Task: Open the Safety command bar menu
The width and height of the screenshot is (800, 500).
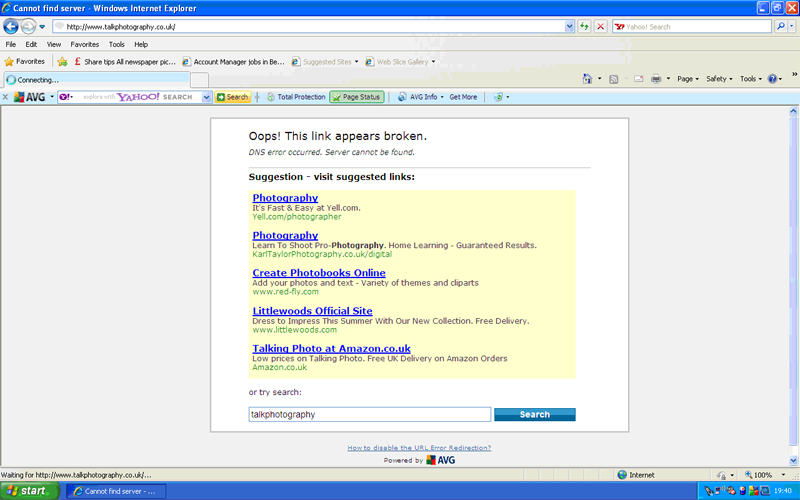Action: coord(719,79)
